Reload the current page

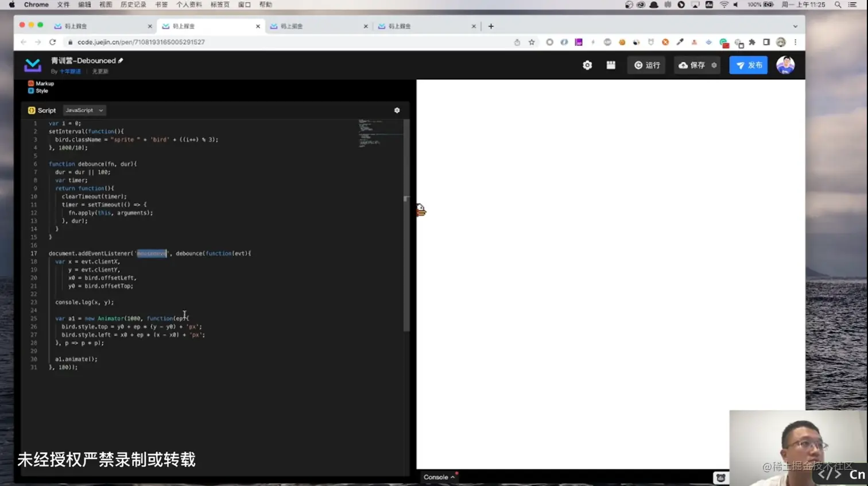point(53,43)
